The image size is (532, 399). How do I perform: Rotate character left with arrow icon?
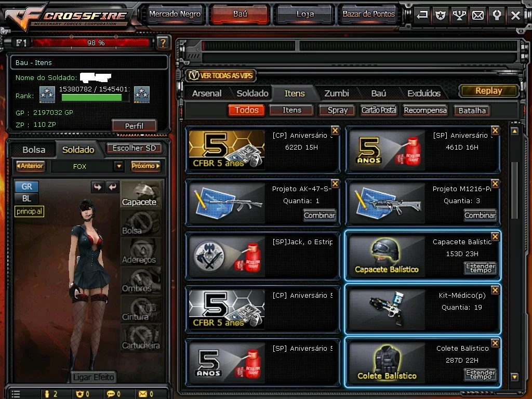[98, 187]
